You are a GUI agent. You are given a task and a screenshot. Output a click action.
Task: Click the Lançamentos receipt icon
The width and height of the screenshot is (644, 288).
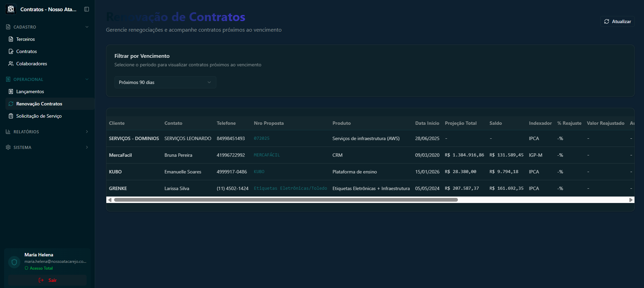11,91
